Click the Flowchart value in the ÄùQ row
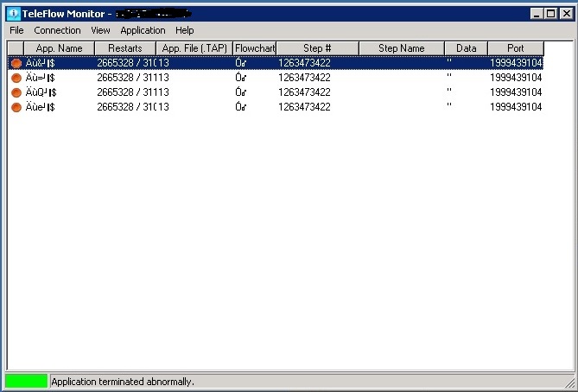This screenshot has width=578, height=392. (241, 92)
